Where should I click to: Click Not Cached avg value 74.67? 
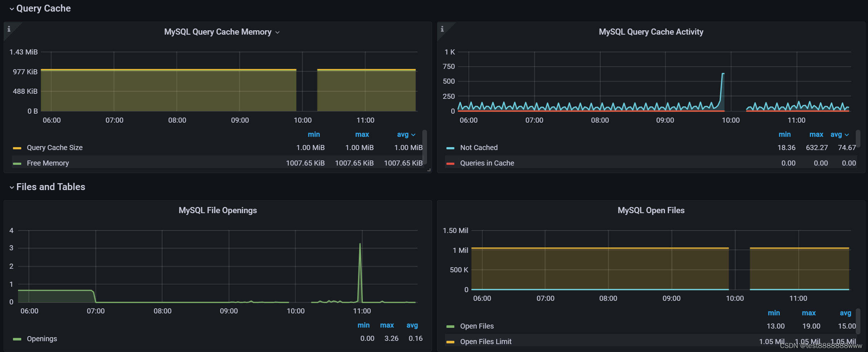(x=847, y=148)
